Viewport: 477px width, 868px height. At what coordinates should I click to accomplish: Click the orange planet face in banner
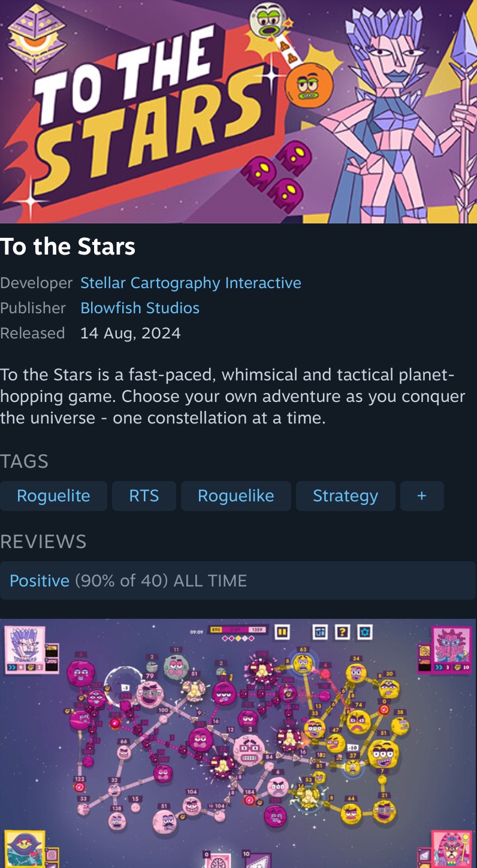point(309,86)
